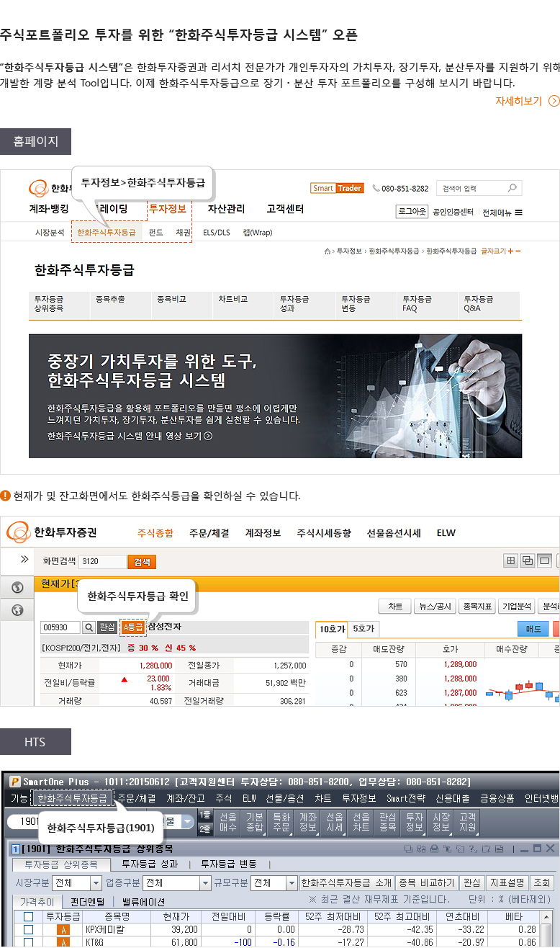This screenshot has width=560, height=948.
Task: Switch to 투자등급 변동 tab in HTS
Action: (x=228, y=864)
